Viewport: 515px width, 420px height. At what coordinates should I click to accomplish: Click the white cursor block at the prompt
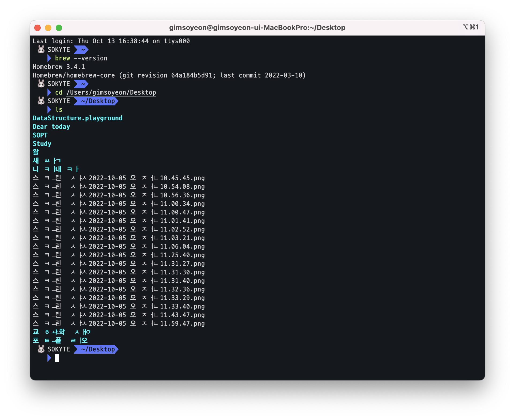57,358
